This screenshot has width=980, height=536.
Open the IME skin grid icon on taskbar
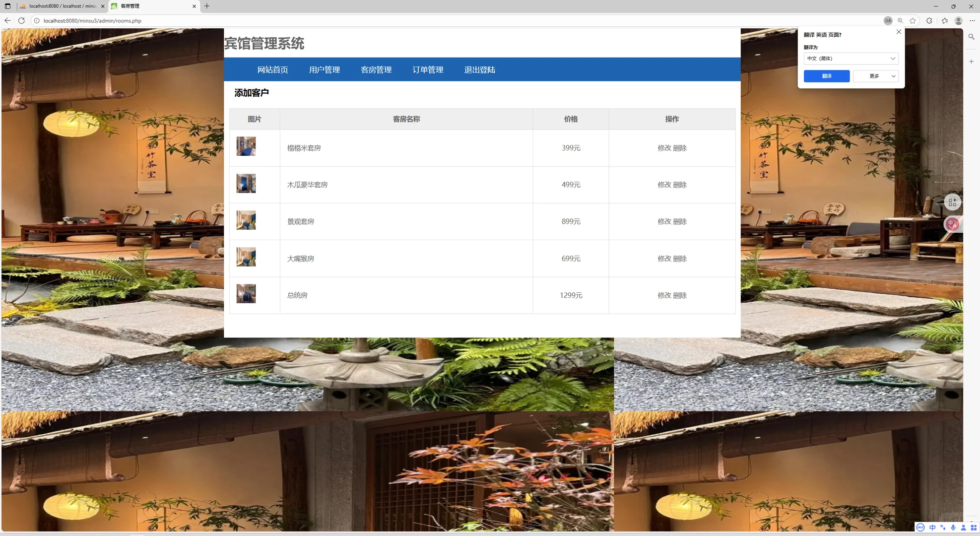(973, 528)
